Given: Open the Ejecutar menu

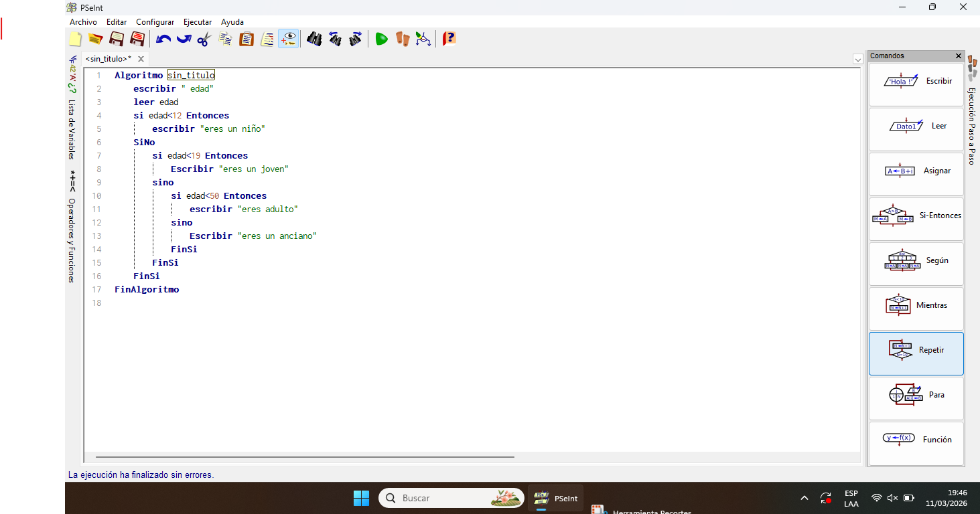Looking at the screenshot, I should pyautogui.click(x=198, y=22).
